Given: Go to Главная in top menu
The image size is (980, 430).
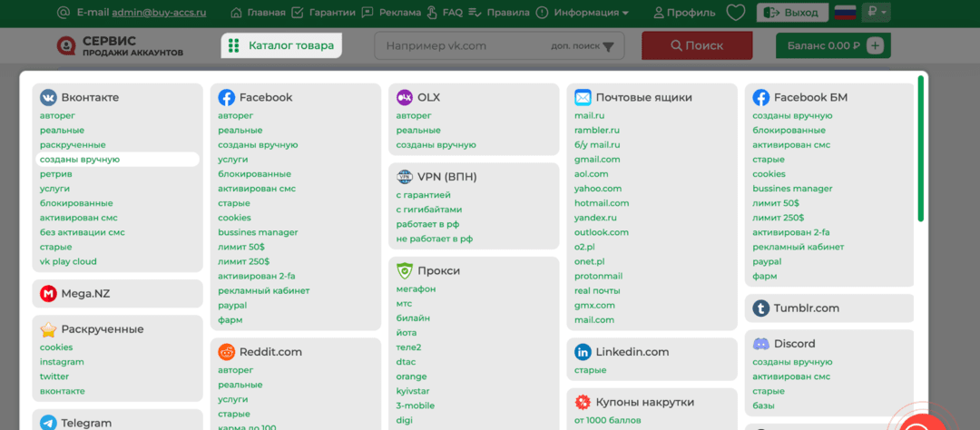Looking at the screenshot, I should (266, 13).
